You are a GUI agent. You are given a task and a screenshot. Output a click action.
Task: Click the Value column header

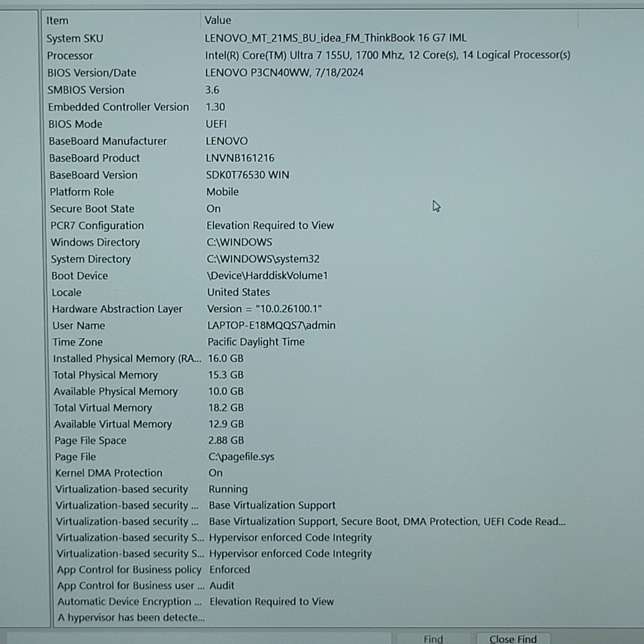pos(218,20)
